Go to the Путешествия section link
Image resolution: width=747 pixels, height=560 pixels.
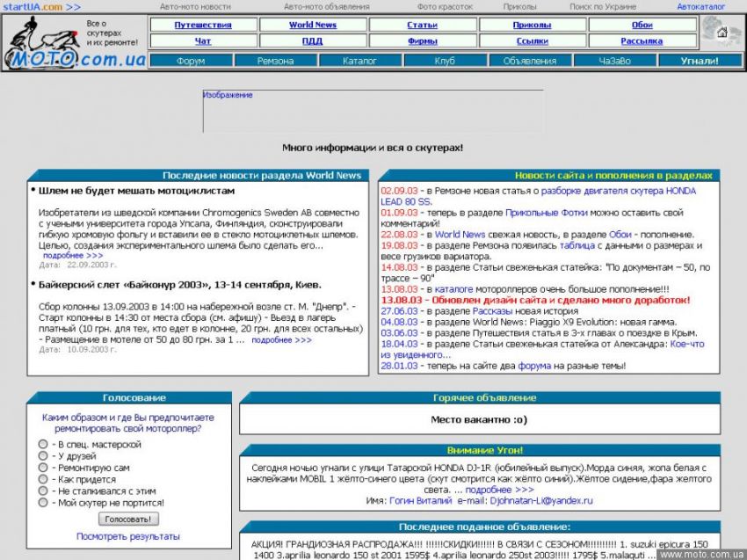(x=202, y=25)
